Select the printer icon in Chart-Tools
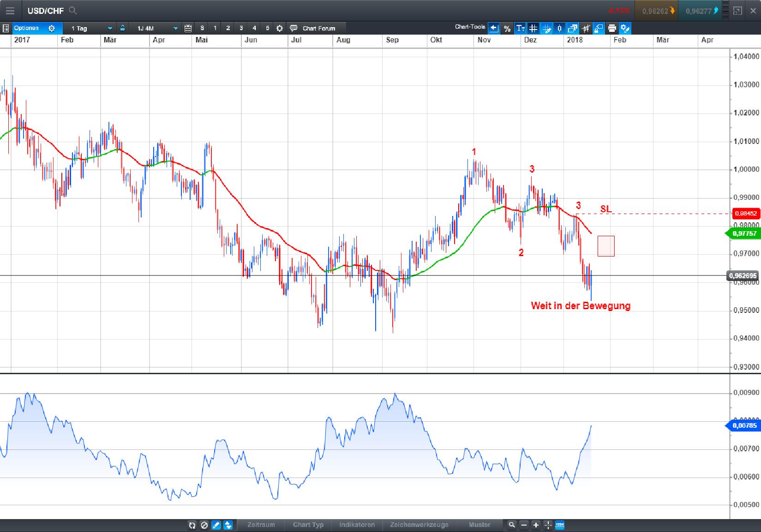Screen dimensions: 761x532 [611, 28]
